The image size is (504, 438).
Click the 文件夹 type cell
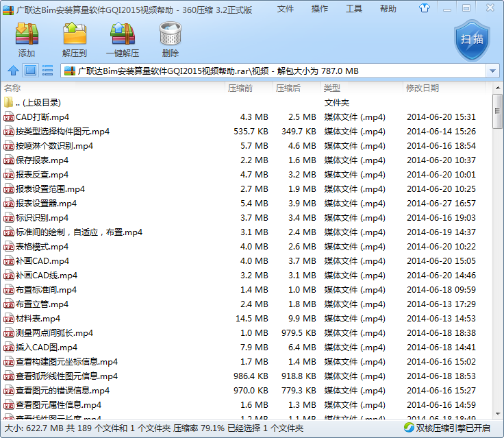pyautogui.click(x=336, y=103)
